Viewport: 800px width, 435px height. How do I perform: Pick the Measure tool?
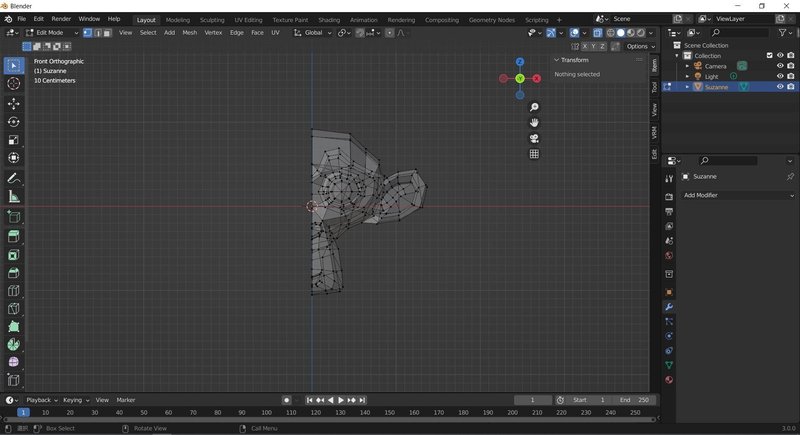pyautogui.click(x=14, y=196)
